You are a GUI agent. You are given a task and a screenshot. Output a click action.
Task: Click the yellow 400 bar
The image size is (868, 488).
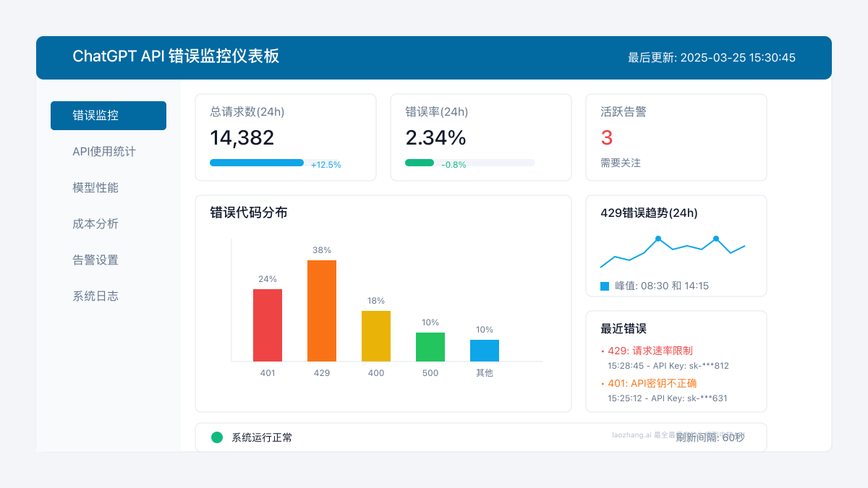pos(376,336)
